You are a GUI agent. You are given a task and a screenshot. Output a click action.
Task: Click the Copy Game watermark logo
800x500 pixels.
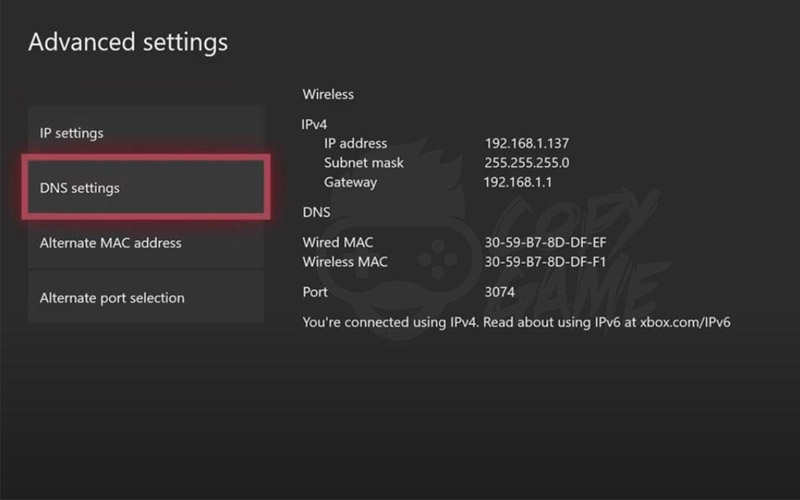pos(480,250)
